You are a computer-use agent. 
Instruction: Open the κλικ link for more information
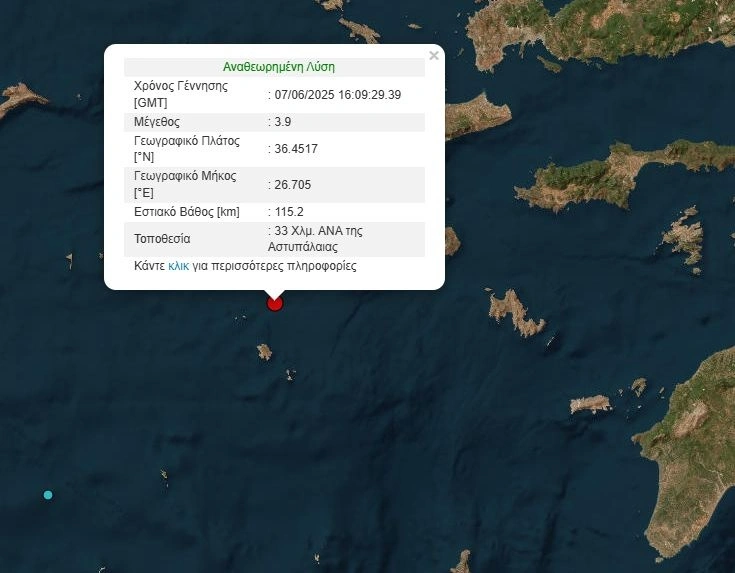(179, 267)
